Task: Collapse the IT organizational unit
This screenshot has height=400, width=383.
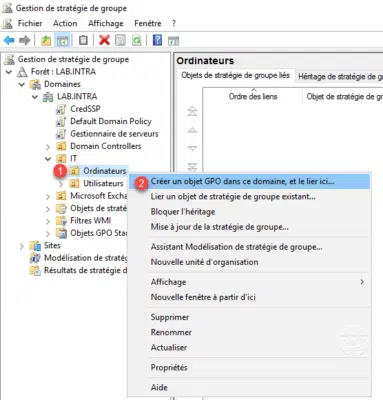Action: point(48,159)
